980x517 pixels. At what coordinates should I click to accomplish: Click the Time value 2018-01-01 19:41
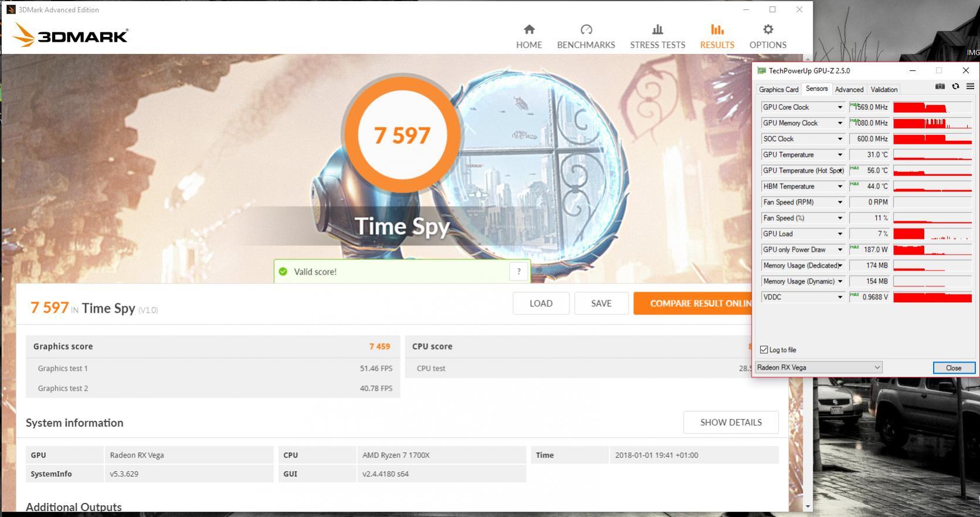click(x=656, y=455)
